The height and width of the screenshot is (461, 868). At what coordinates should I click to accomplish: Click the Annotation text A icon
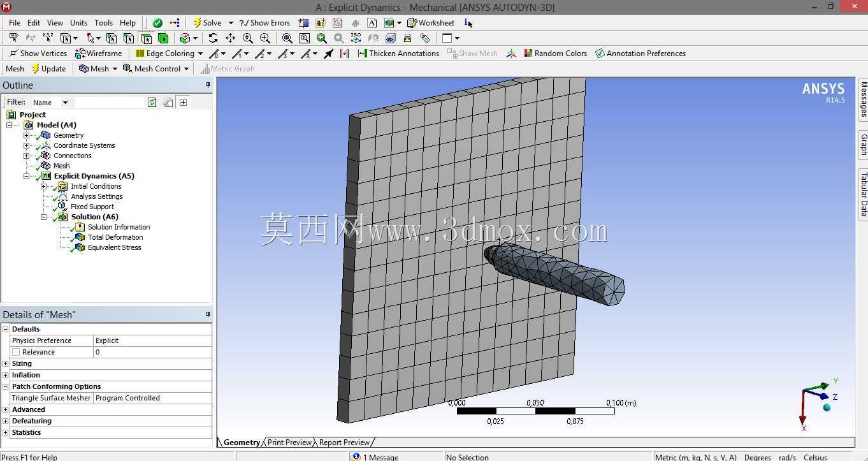pyautogui.click(x=372, y=23)
